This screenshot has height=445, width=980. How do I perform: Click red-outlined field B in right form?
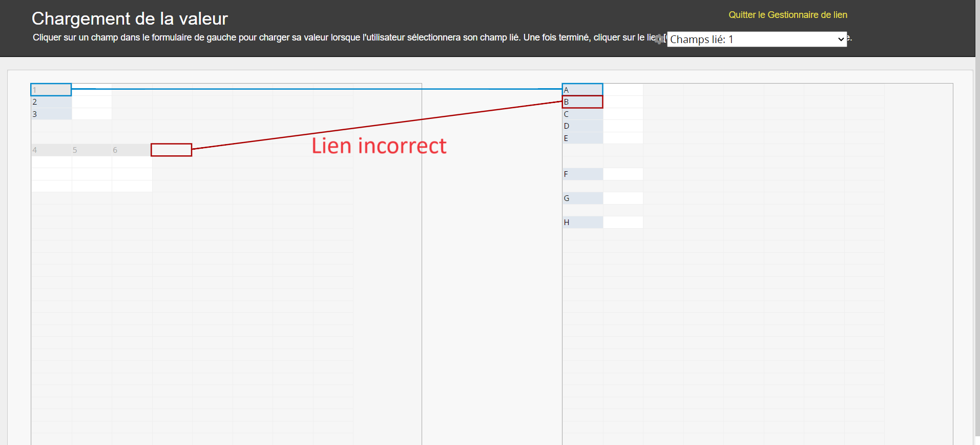582,102
